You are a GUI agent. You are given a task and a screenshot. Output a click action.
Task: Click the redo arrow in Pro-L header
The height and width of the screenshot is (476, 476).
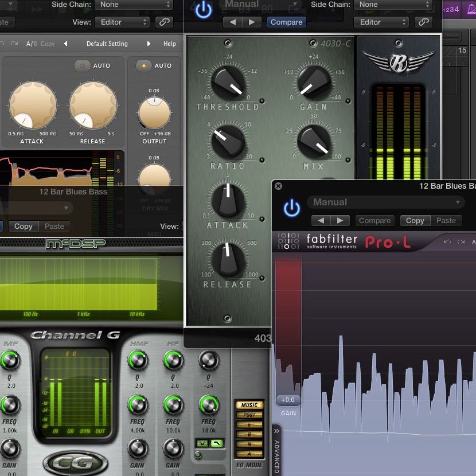coord(460,243)
